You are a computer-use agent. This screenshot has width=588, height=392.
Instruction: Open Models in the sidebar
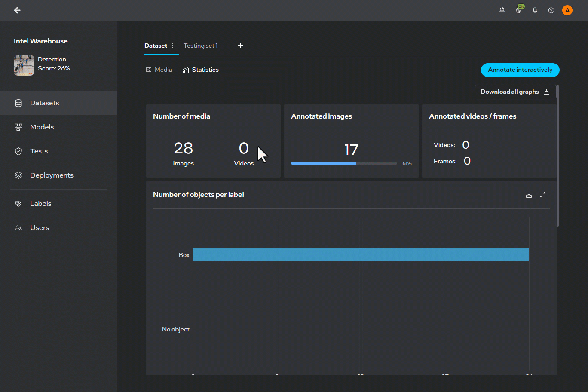[42, 127]
